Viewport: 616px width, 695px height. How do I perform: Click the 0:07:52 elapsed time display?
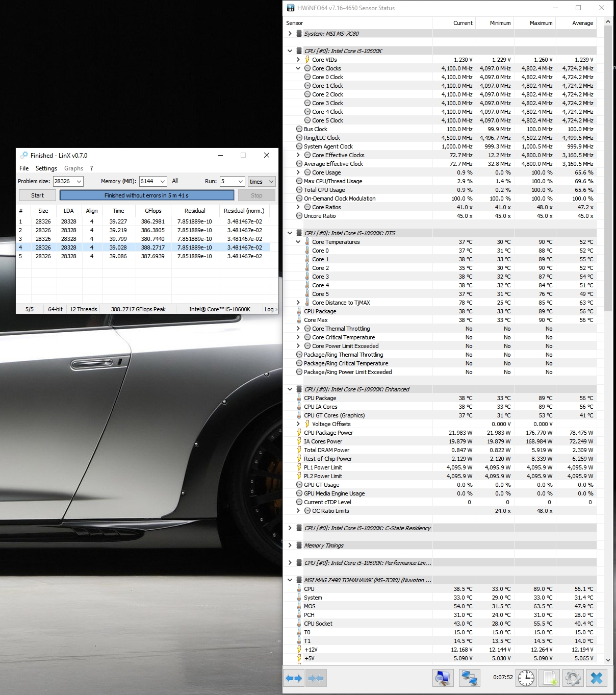pos(503,678)
